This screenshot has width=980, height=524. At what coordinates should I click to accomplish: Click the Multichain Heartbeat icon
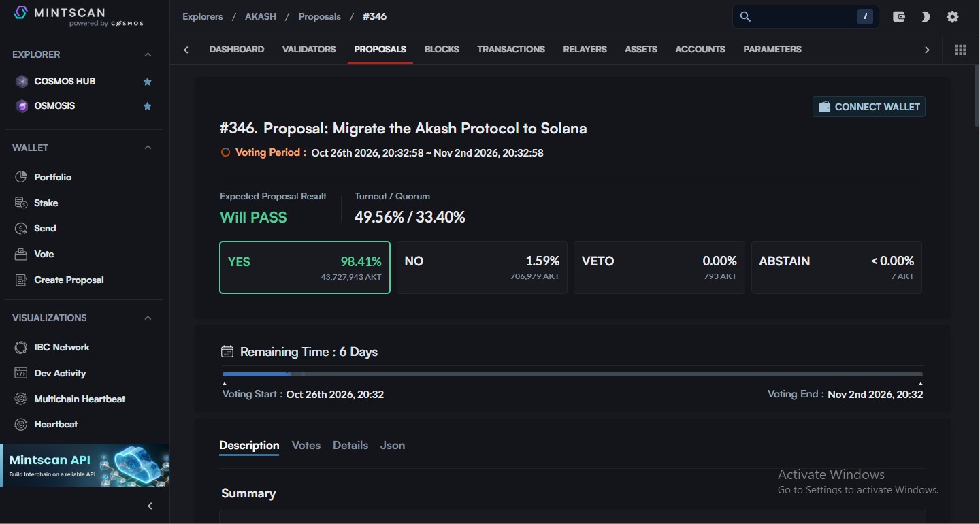pyautogui.click(x=21, y=399)
